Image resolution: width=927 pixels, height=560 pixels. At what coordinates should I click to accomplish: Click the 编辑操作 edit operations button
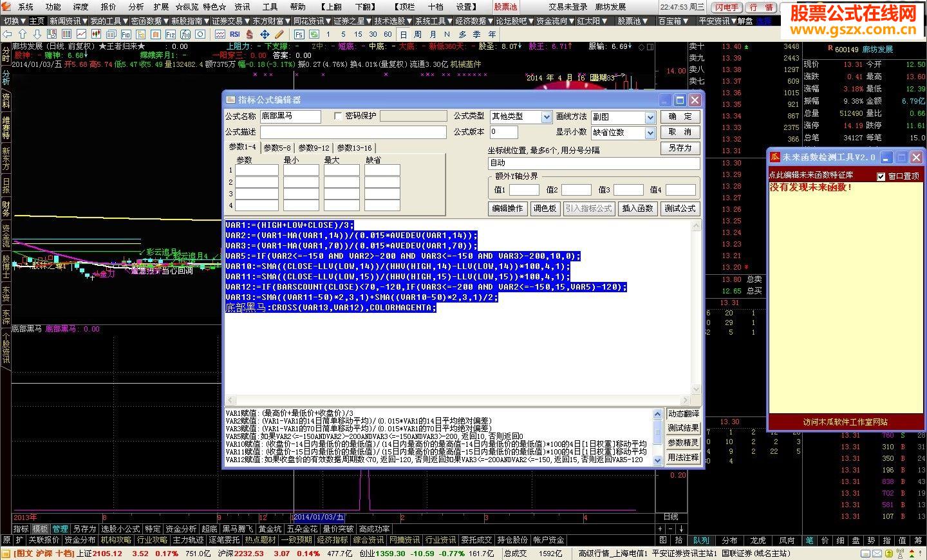tap(507, 209)
